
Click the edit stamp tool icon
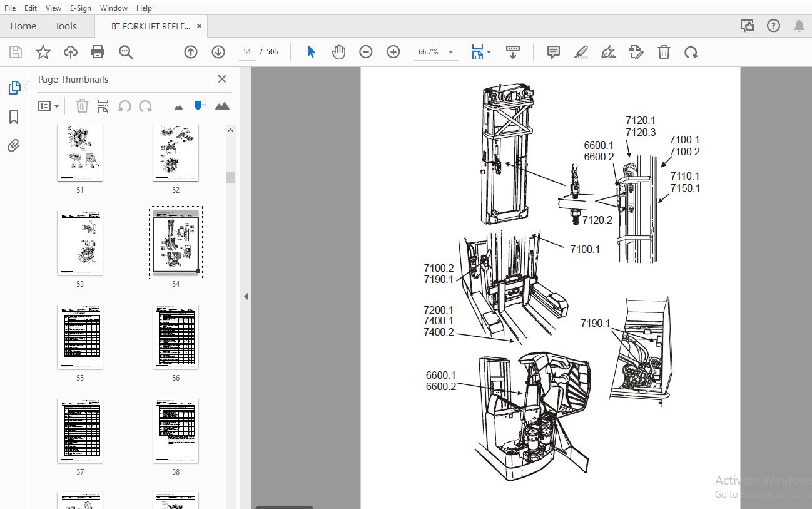tap(636, 52)
